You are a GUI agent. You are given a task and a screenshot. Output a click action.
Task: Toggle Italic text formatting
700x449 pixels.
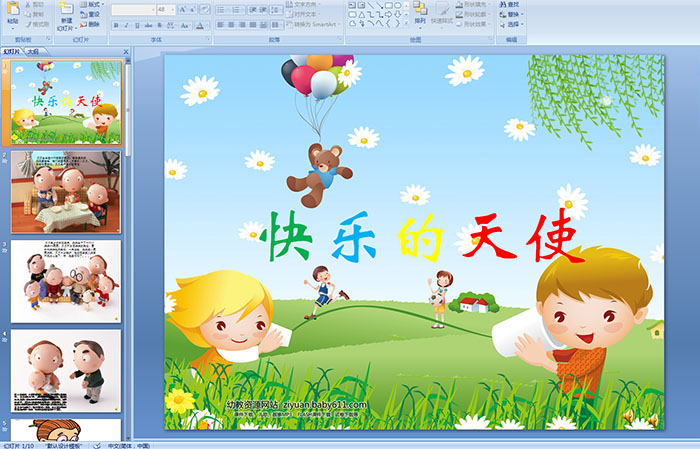click(x=127, y=25)
